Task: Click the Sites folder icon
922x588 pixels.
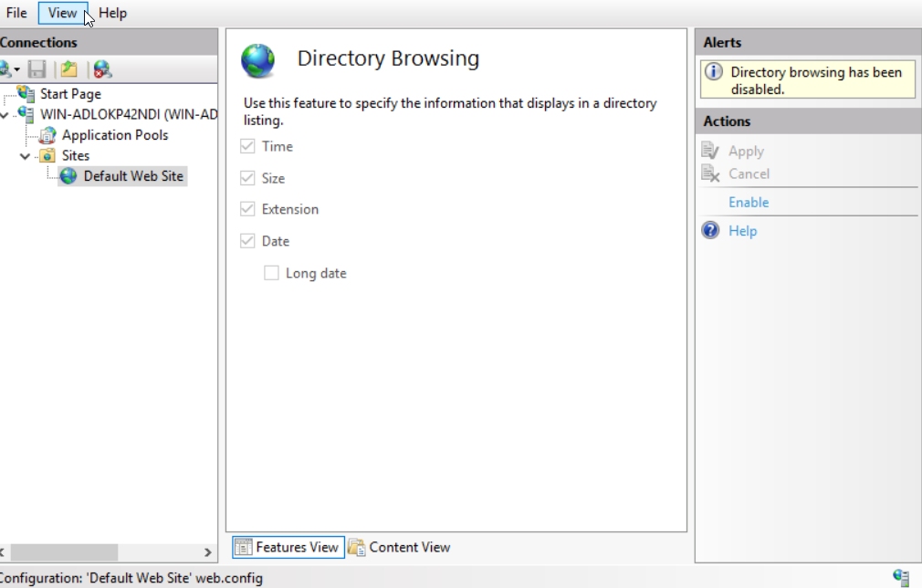Action: tap(47, 156)
